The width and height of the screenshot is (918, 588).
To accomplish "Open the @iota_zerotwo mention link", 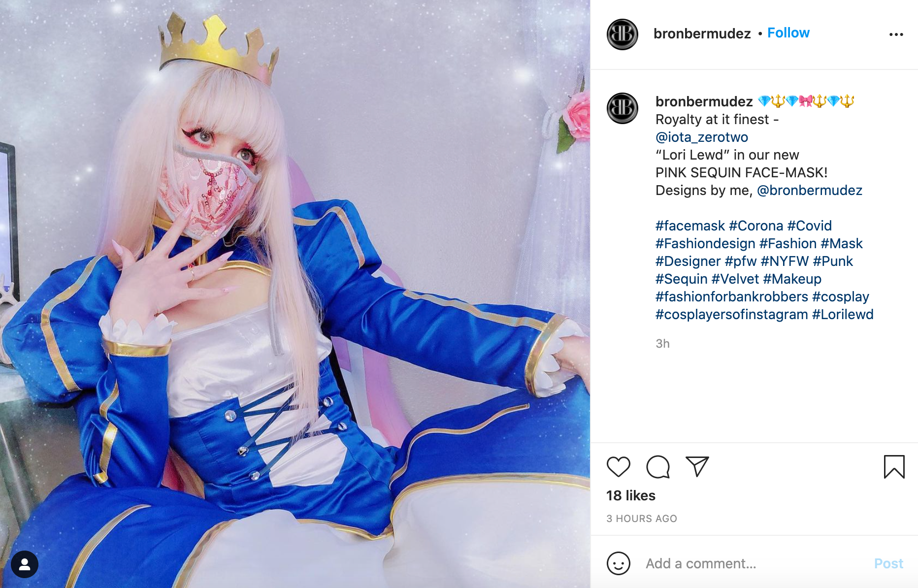I will point(702,137).
